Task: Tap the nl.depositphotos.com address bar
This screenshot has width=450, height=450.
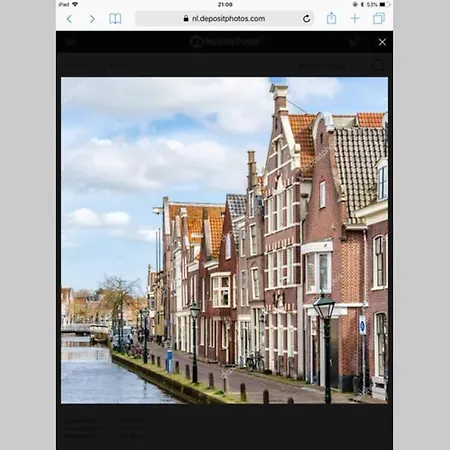Action: (x=224, y=19)
